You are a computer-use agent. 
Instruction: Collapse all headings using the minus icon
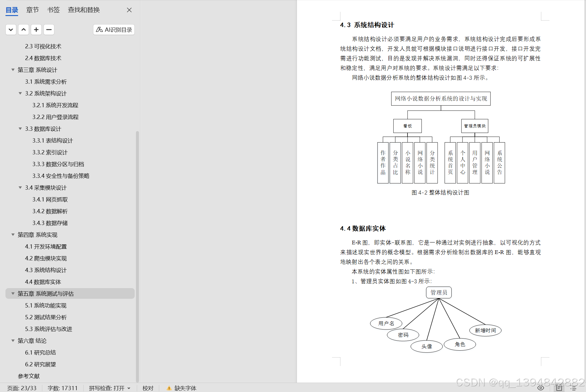point(49,29)
